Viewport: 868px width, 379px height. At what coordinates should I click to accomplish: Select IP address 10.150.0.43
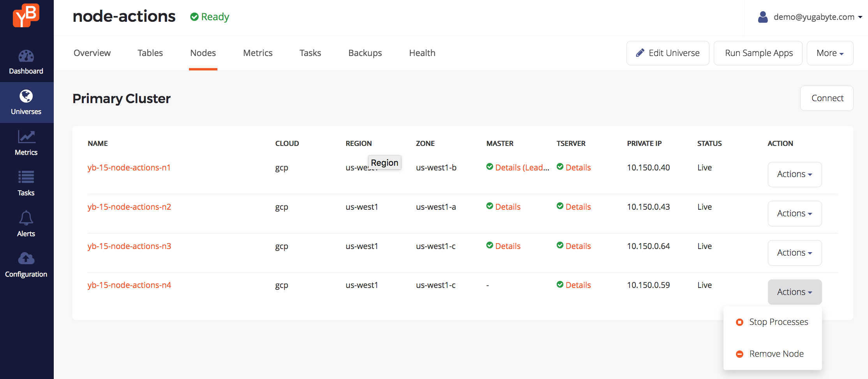click(648, 207)
